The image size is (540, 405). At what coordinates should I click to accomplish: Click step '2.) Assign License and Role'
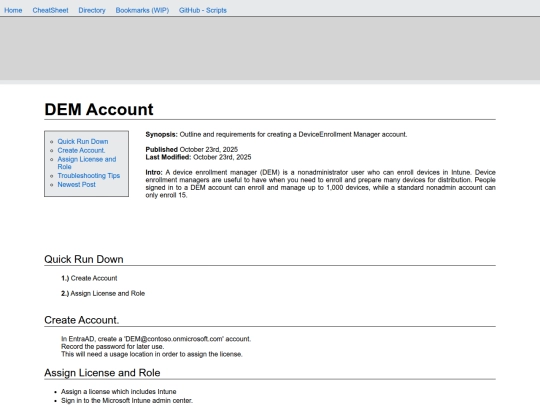coord(103,293)
